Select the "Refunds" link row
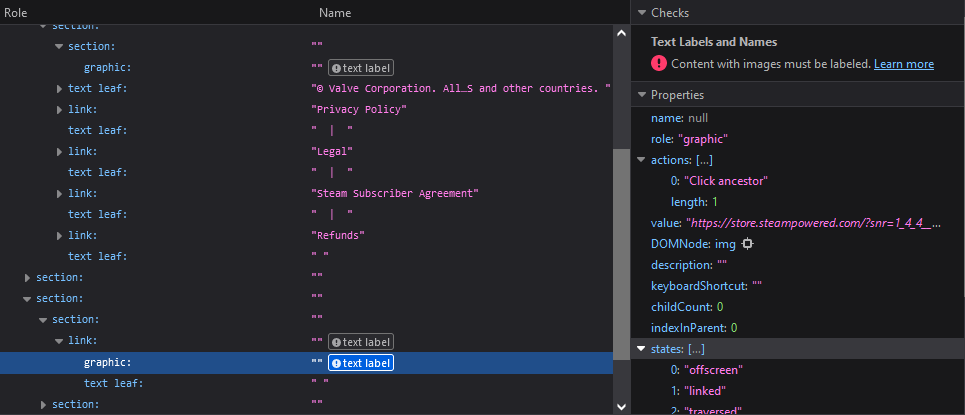The width and height of the screenshot is (965, 415). pyautogui.click(x=306, y=235)
